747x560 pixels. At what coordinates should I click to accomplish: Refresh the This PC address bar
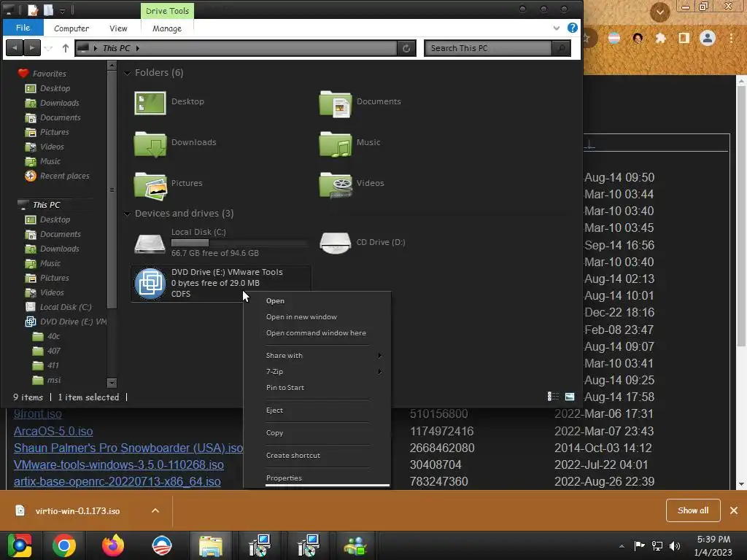[406, 48]
